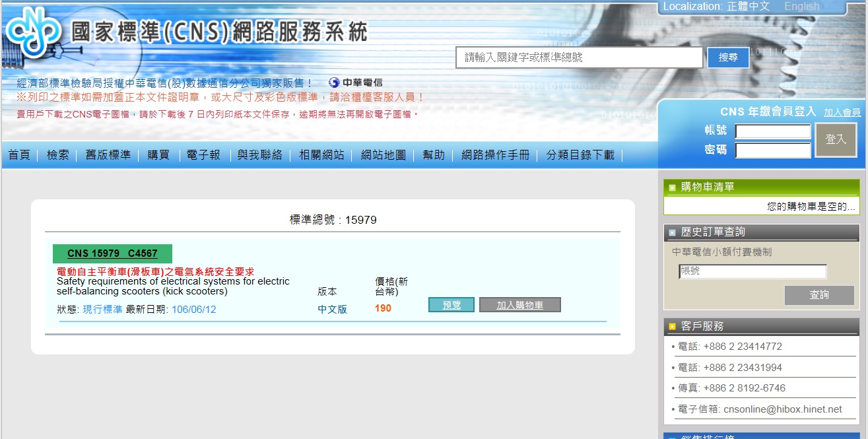The width and height of the screenshot is (868, 439).
Task: Switch language to English
Action: [801, 6]
